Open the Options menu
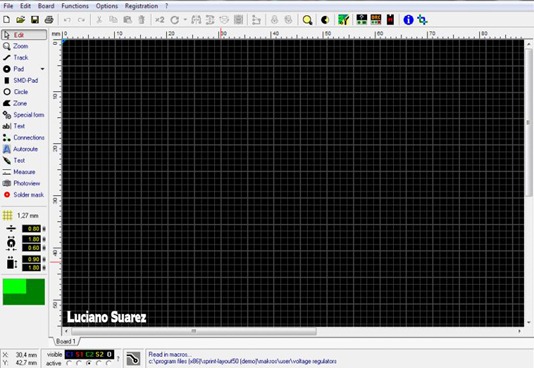Viewport: 534px width, 368px height. pyautogui.click(x=107, y=6)
